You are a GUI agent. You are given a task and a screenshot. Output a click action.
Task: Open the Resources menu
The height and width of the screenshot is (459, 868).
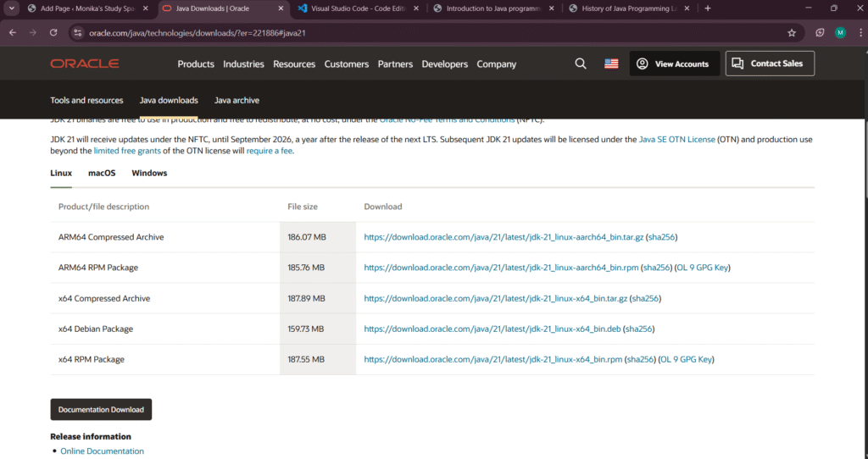tap(294, 64)
